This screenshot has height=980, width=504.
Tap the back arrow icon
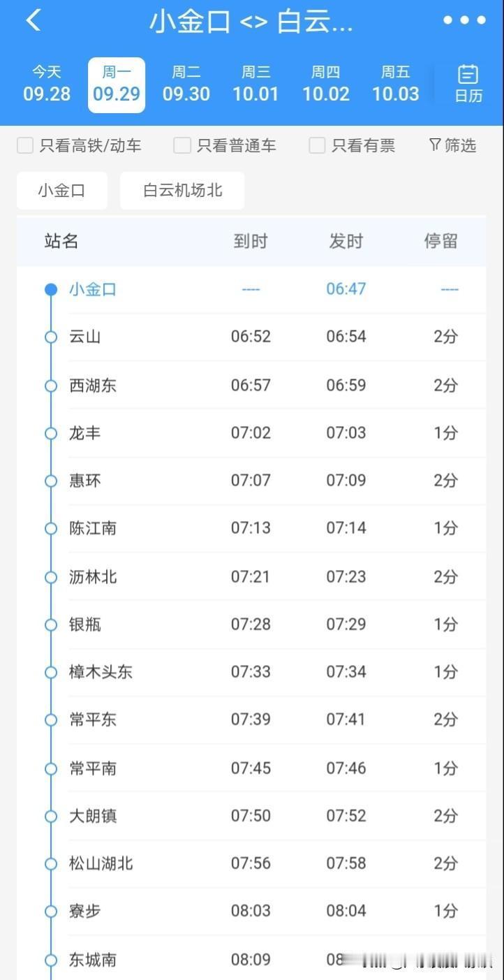33,21
